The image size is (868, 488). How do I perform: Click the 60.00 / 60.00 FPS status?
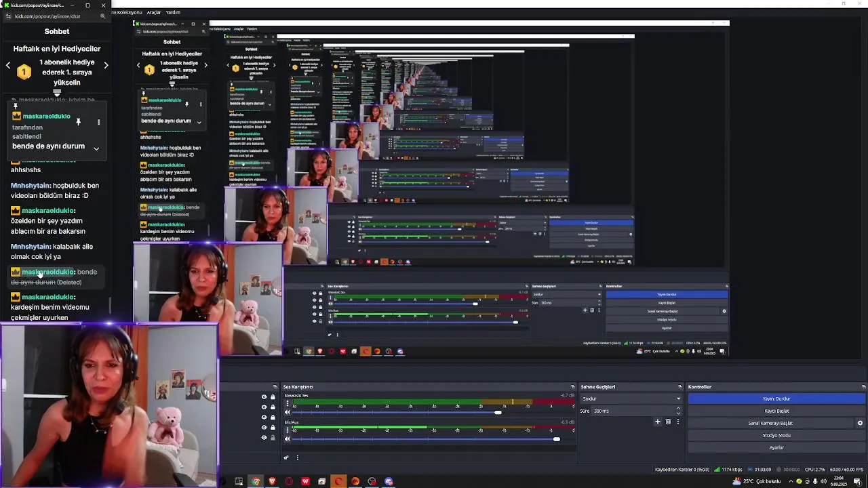(x=846, y=470)
